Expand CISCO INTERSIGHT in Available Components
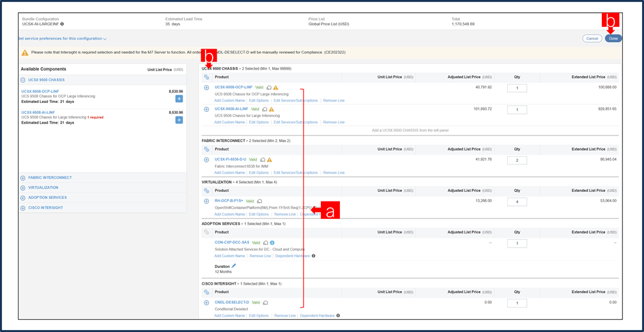This screenshot has height=332, width=644. coord(23,208)
